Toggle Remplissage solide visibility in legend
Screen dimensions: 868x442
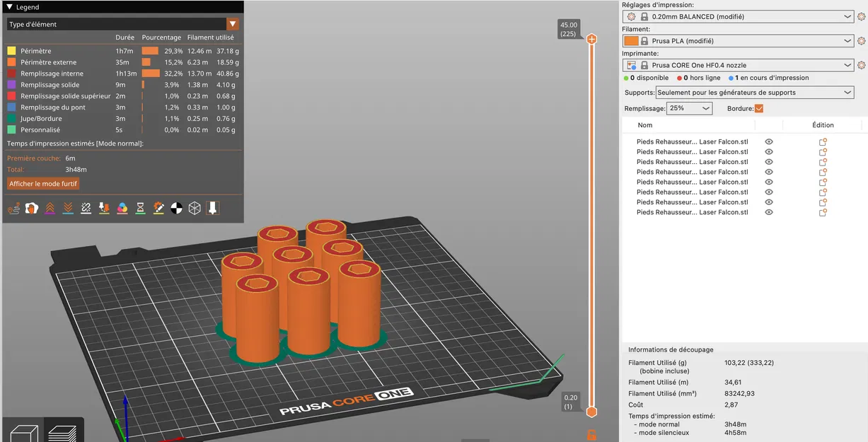tap(123, 85)
